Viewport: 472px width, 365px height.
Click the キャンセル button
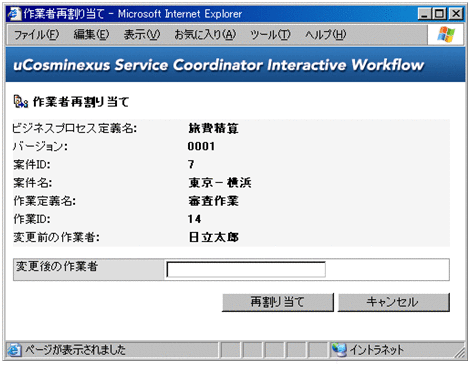[x=394, y=302]
